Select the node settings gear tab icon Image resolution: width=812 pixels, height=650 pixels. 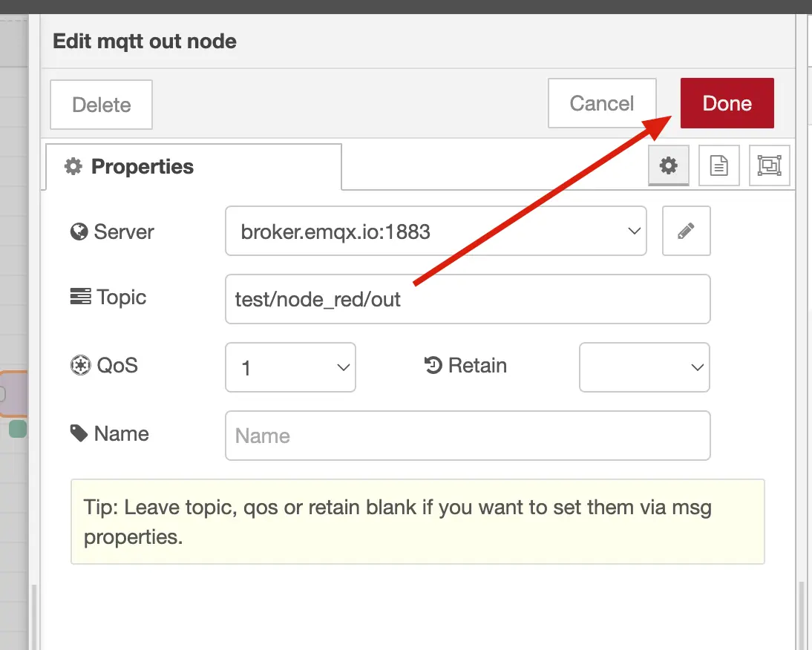click(668, 165)
